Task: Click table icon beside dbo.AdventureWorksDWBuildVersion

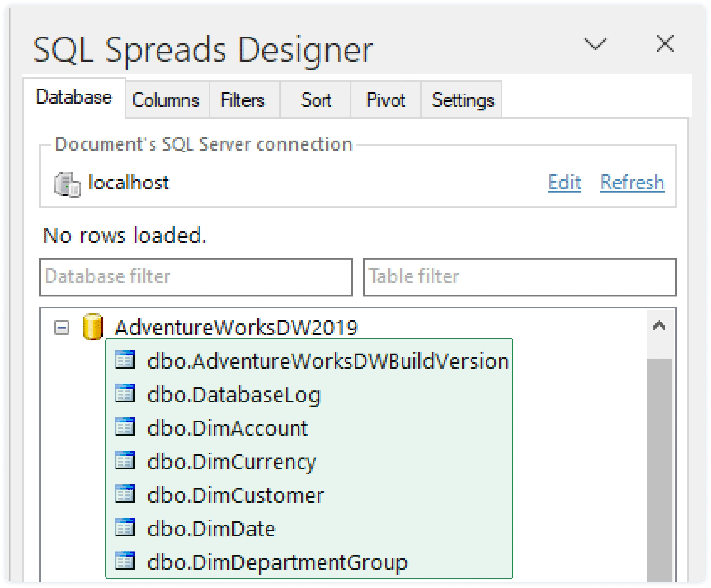Action: click(x=125, y=359)
